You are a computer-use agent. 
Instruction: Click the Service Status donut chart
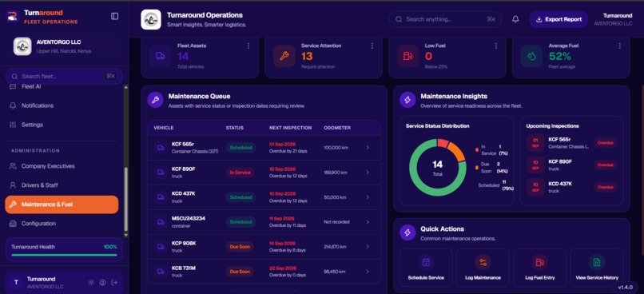click(437, 167)
